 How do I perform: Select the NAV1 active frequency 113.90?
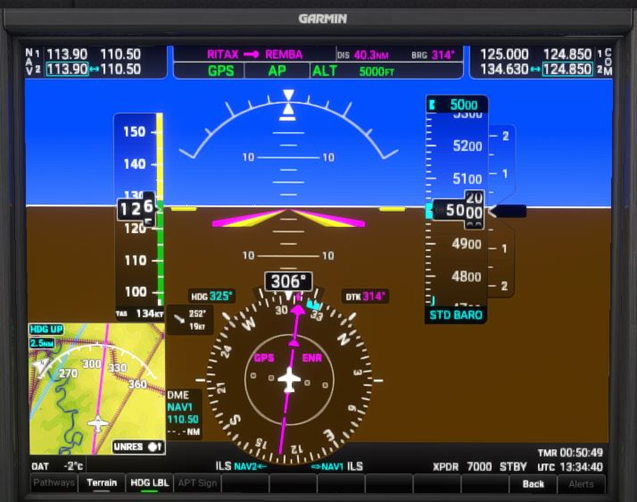point(67,54)
